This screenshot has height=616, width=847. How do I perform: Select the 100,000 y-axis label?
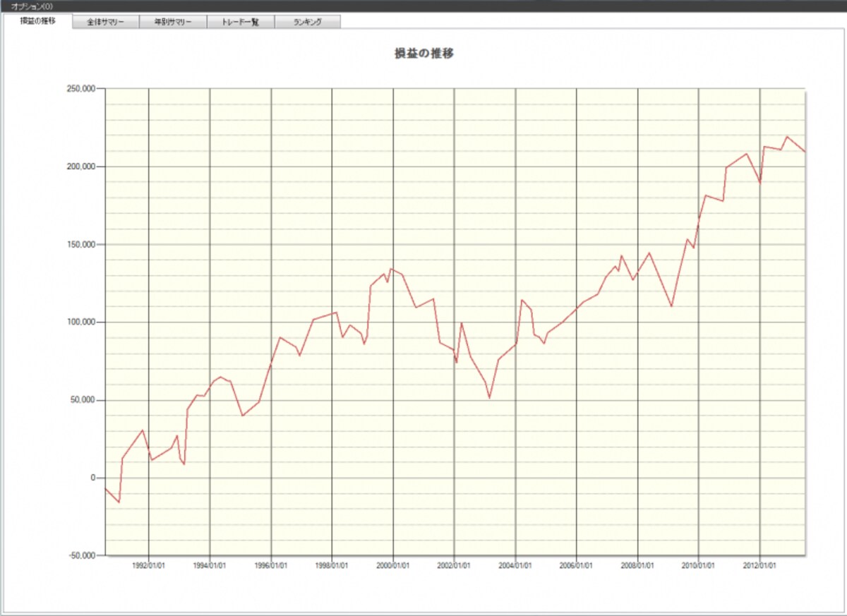tap(80, 322)
